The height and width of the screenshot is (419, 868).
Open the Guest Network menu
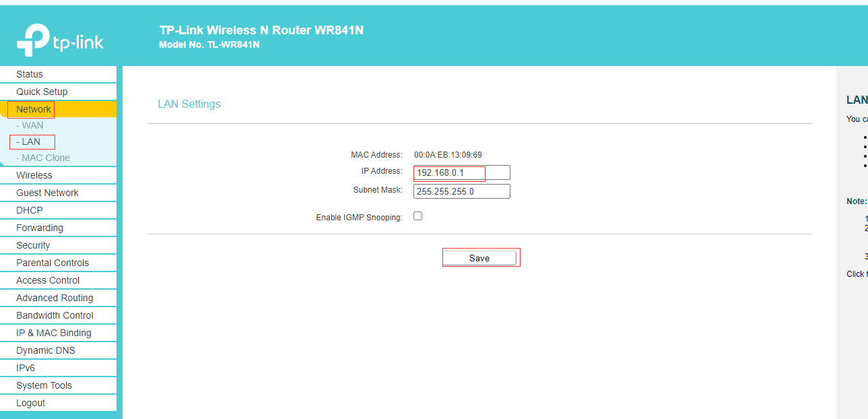(x=59, y=193)
